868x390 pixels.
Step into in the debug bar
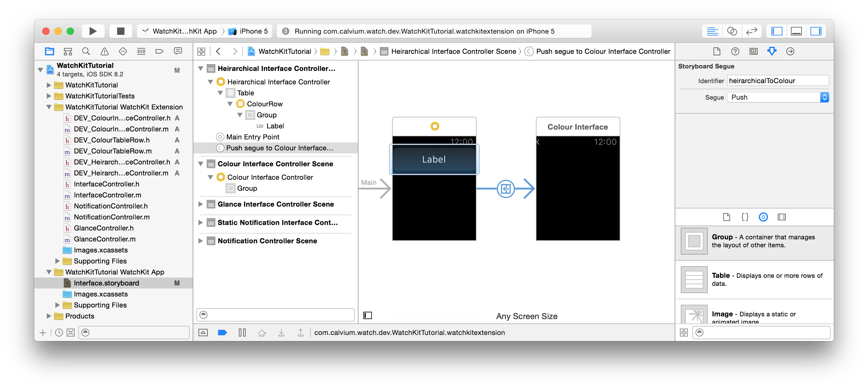point(281,333)
